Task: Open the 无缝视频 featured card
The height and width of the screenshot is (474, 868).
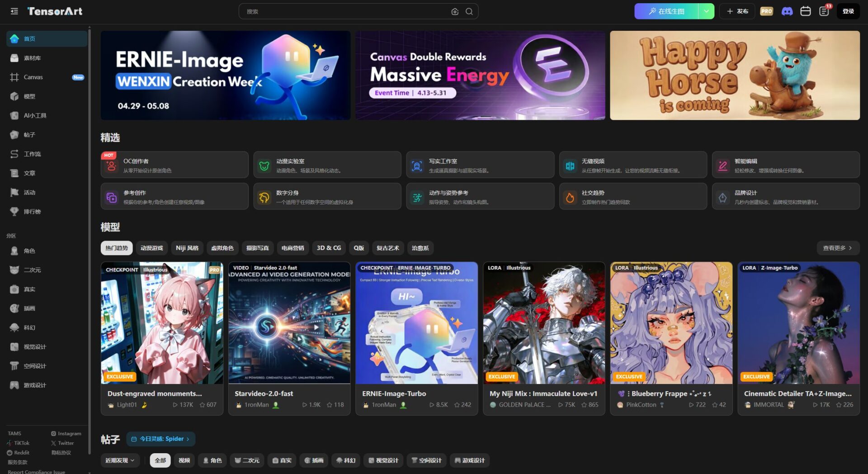Action: [x=633, y=165]
